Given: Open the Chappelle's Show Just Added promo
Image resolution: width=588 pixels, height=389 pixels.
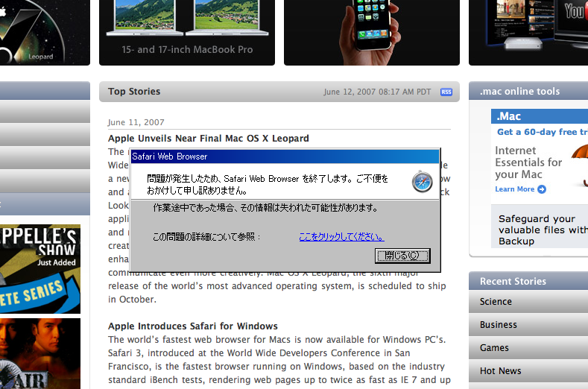Looking at the screenshot, I should pos(40,269).
